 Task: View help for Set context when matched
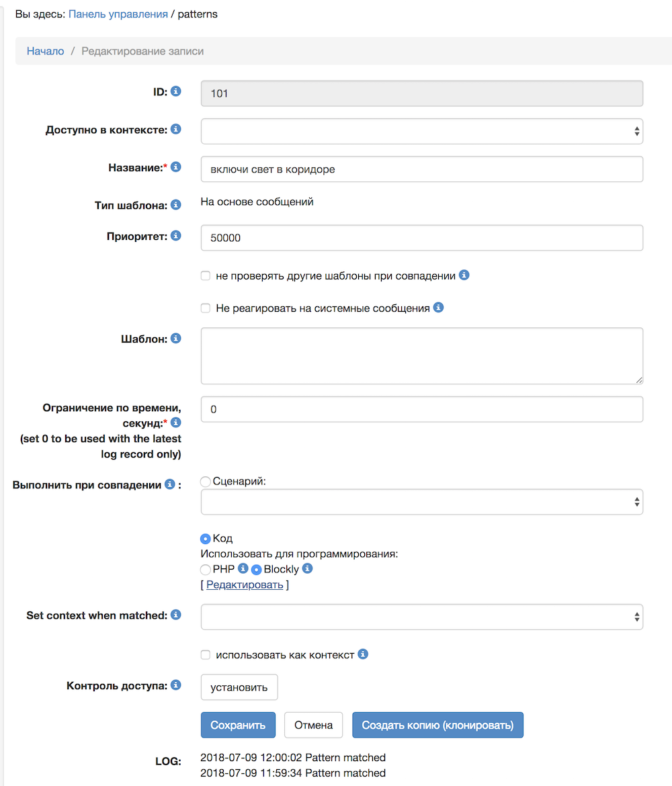(x=175, y=615)
